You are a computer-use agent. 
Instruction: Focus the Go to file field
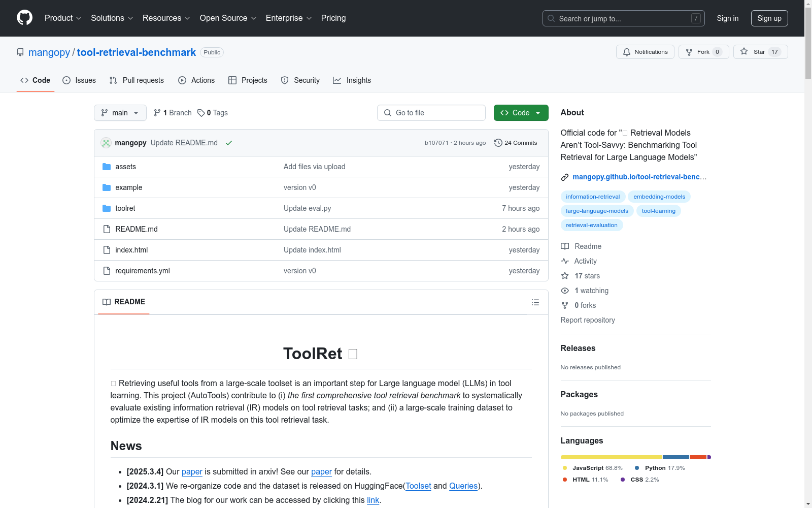coord(431,113)
